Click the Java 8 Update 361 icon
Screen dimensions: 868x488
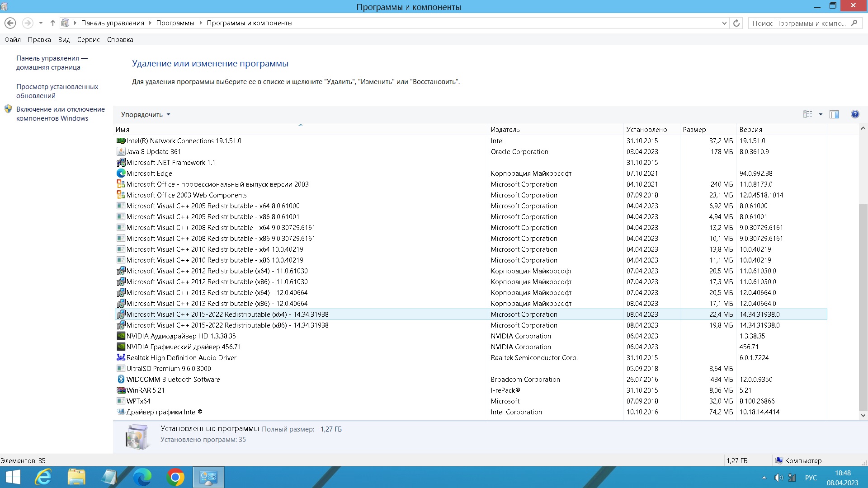pos(121,152)
